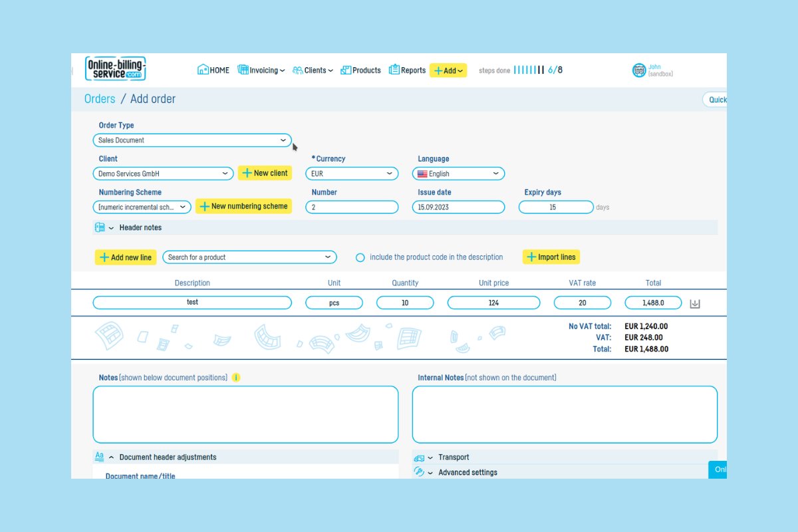Click the Online-billing-service logo
The image size is (798, 532).
(115, 69)
